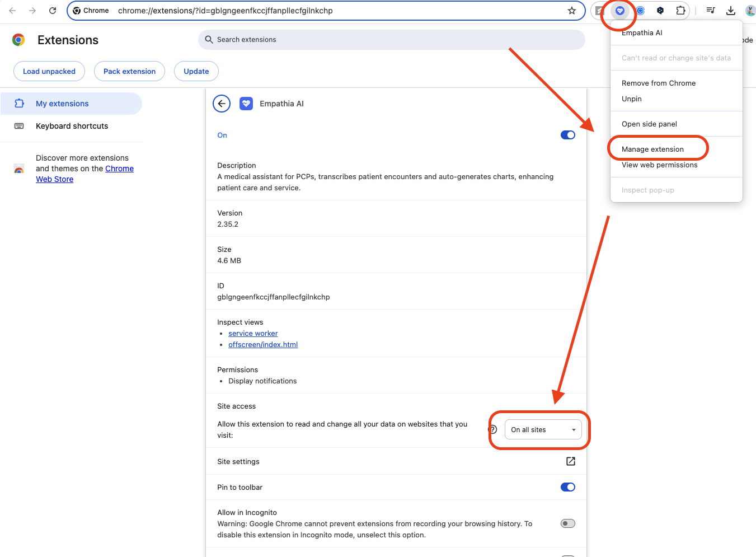Viewport: 756px width, 557px height.
Task: Click the Site settings row
Action: point(396,461)
